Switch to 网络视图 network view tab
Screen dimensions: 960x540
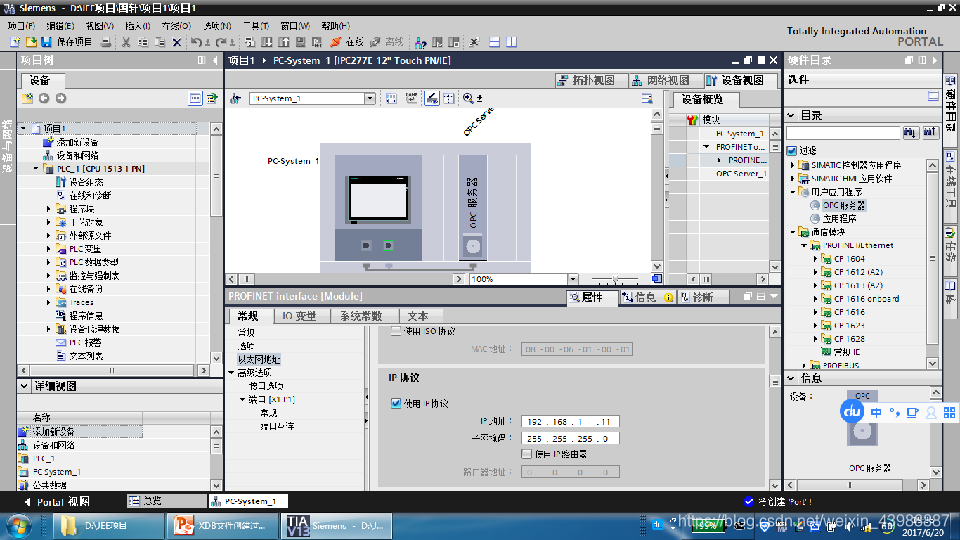point(666,80)
